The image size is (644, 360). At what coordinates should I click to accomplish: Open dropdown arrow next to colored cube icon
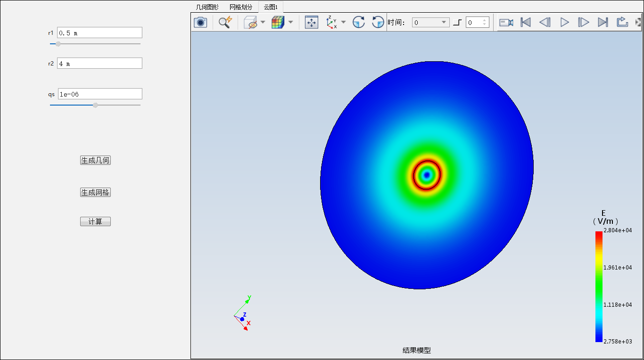pyautogui.click(x=290, y=22)
